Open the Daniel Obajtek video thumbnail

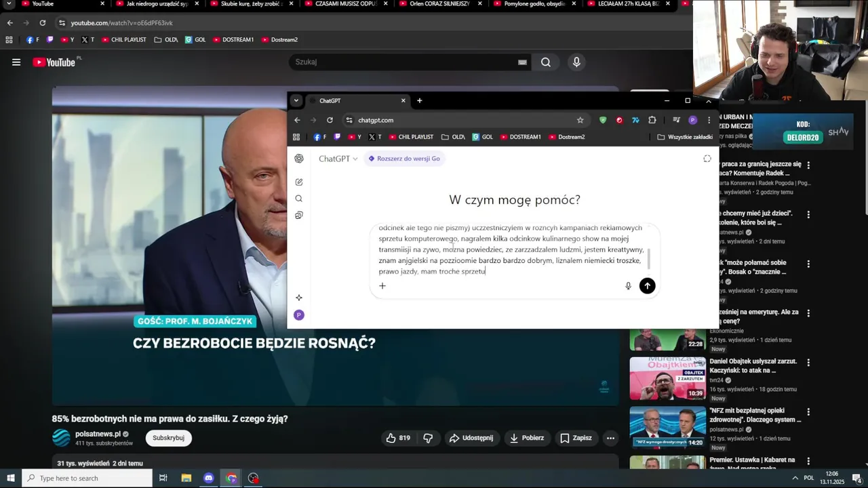click(x=667, y=379)
